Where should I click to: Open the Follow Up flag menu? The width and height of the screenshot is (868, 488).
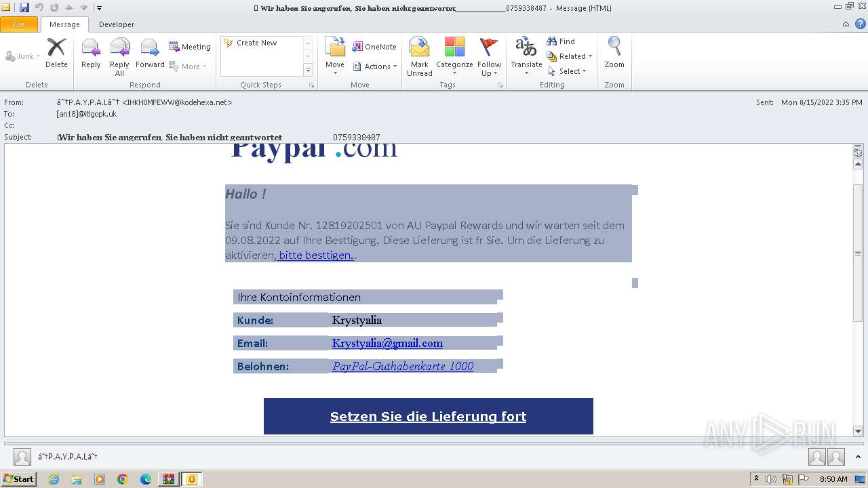(x=489, y=56)
